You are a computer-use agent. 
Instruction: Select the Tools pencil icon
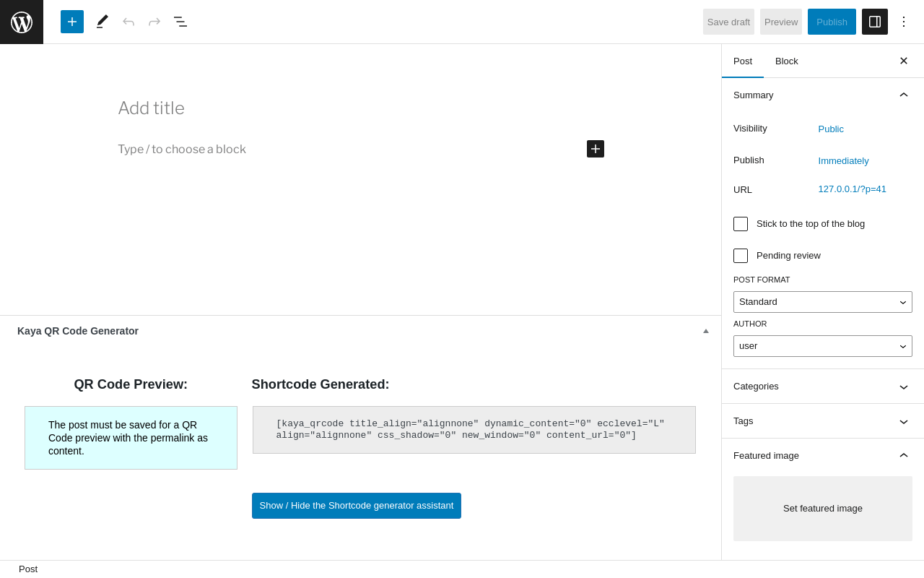tap(103, 22)
